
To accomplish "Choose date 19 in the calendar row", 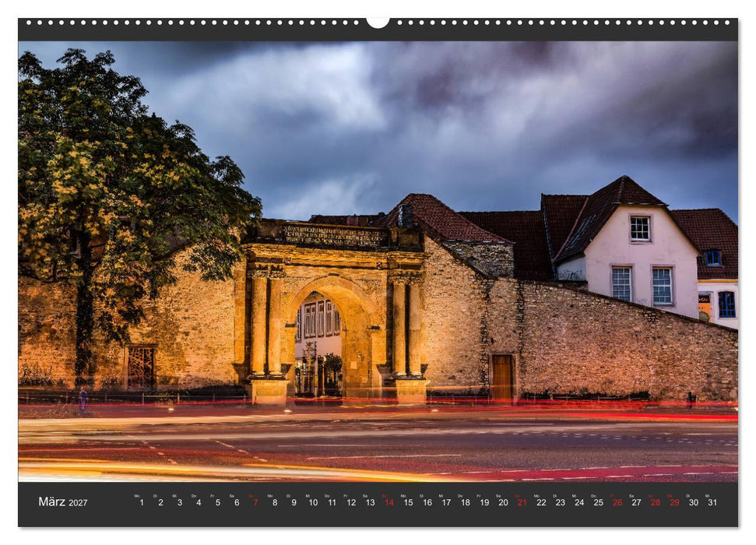I will [x=484, y=502].
